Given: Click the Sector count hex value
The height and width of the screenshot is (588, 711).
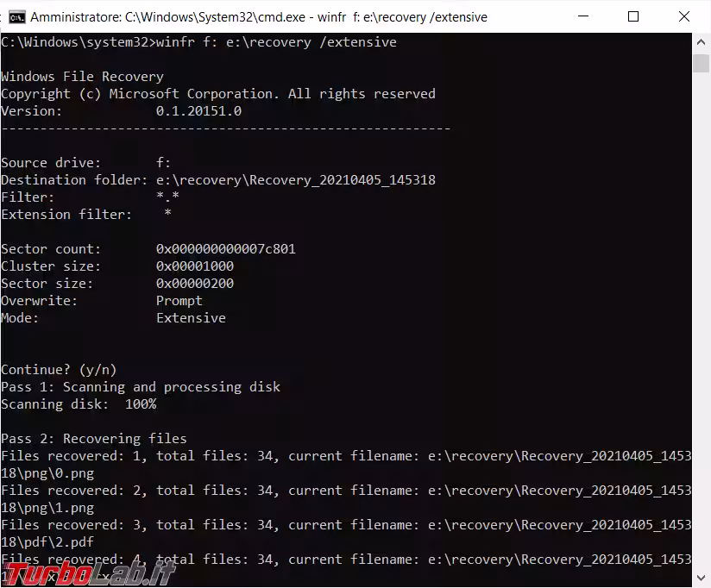Looking at the screenshot, I should pyautogui.click(x=225, y=249).
